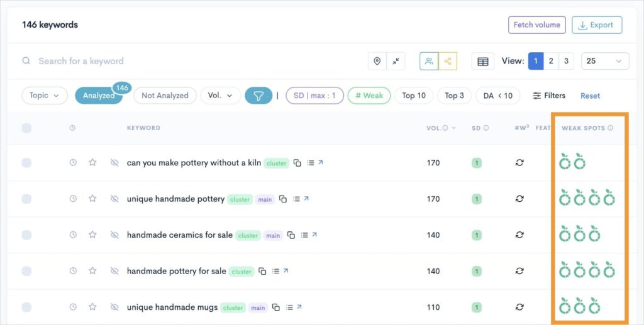Screen dimensions: 644x325
Task: Check the box for 'unique handmade mugs'
Action: click(26, 307)
